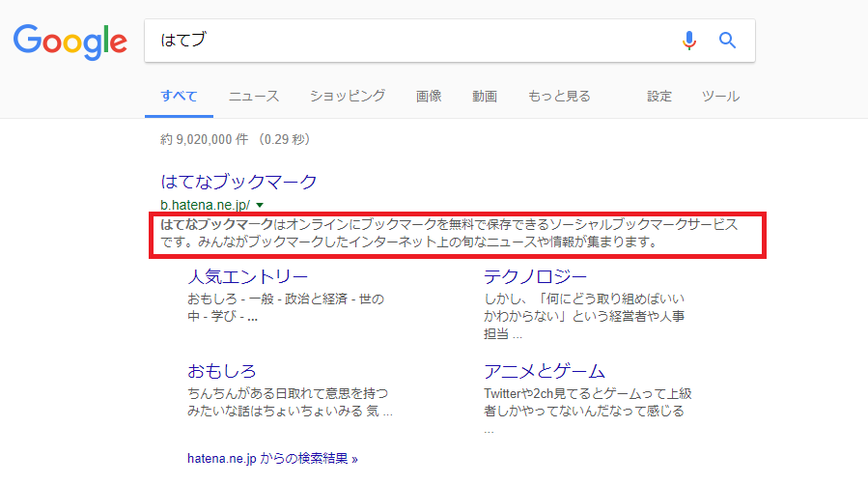Click the snippet text おもしろ - 一般 - 政治と経済
Viewport: 868px width, 484px height.
pos(286,307)
